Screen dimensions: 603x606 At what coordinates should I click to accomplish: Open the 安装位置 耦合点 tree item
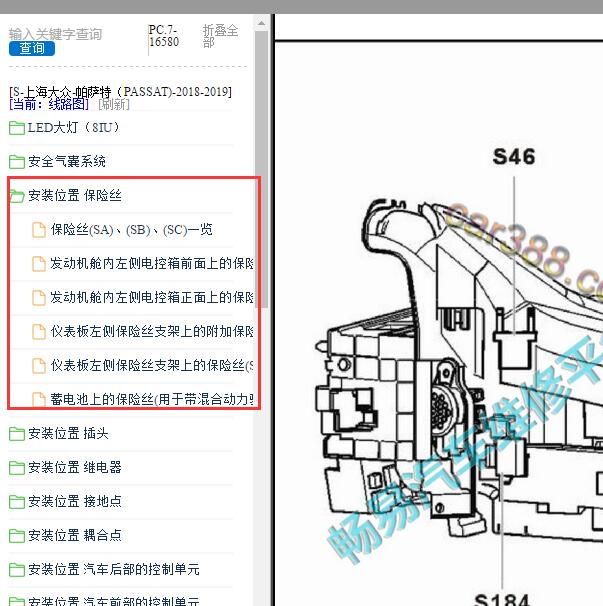point(75,536)
